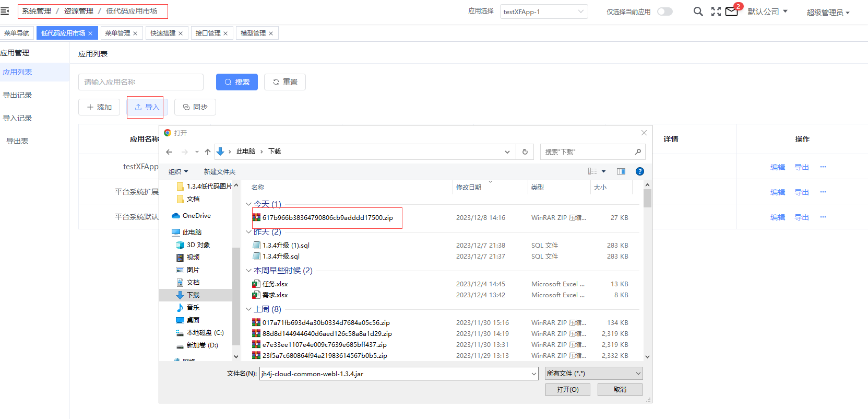This screenshot has width=868, height=419.
Task: Click the blue 搜索 button
Action: click(x=237, y=82)
